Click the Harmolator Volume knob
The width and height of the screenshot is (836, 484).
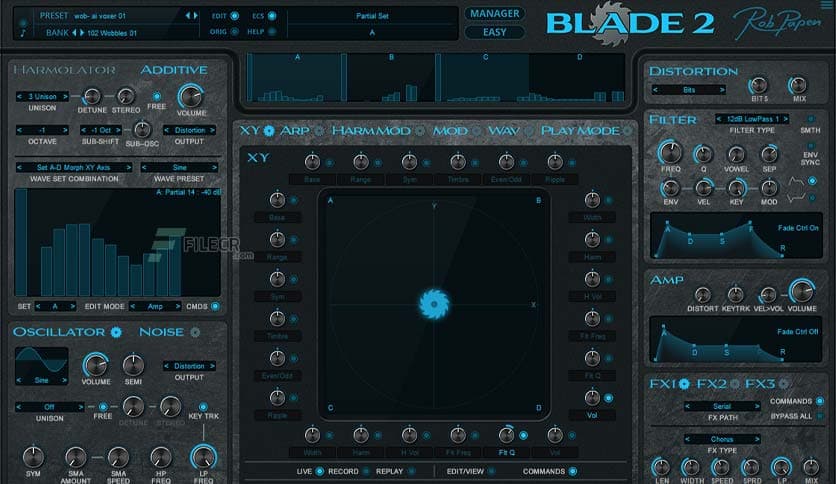click(190, 96)
